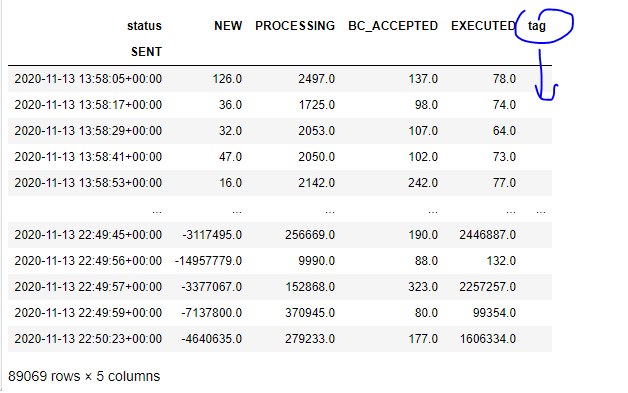The height and width of the screenshot is (393, 628).
Task: Click EXECUTED value 78.0
Action: pos(504,79)
